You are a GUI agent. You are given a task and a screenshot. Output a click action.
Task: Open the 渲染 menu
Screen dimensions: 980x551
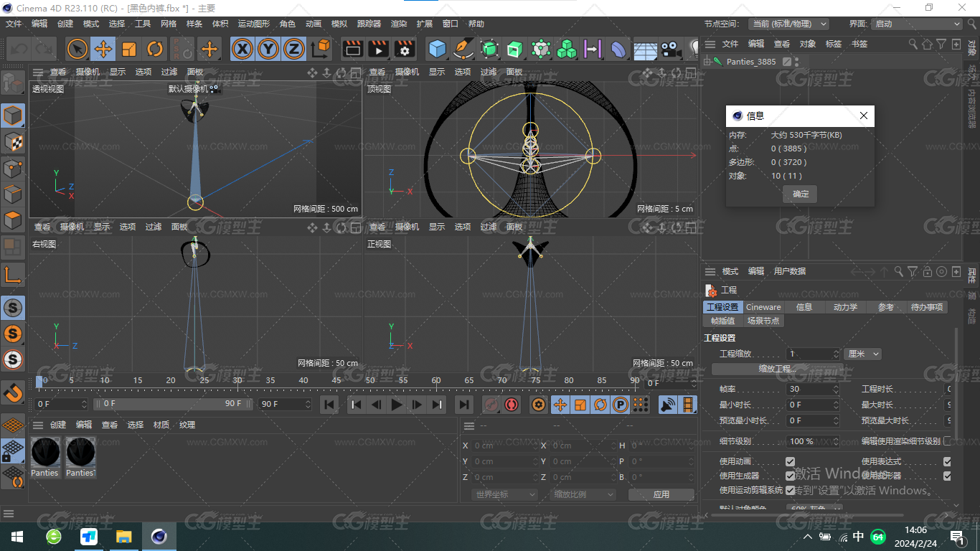[x=399, y=24]
